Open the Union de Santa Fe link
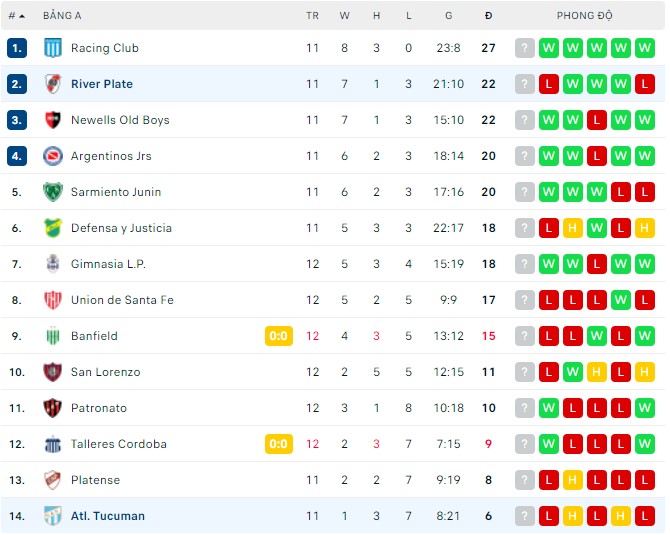Image resolution: width=670 pixels, height=535 pixels. click(x=122, y=300)
